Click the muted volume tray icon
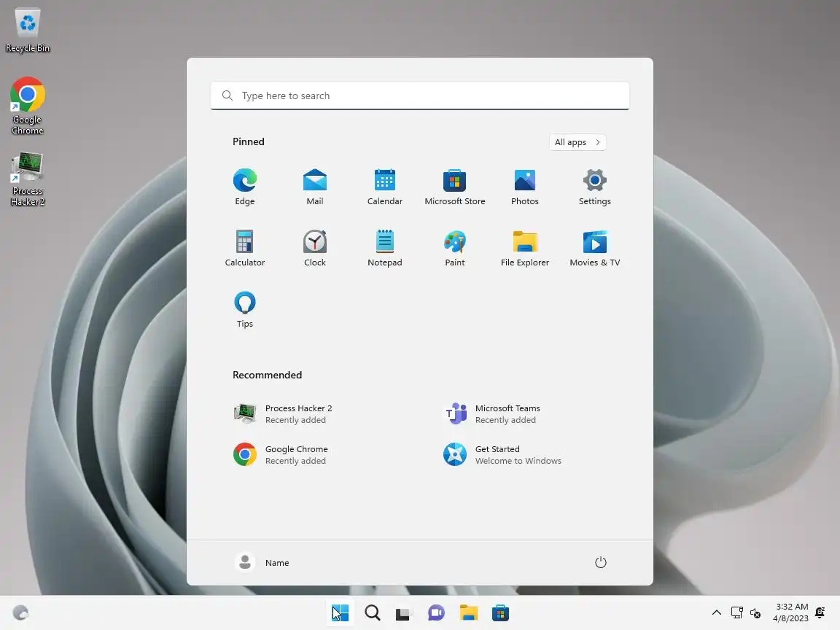The image size is (840, 630). point(755,612)
